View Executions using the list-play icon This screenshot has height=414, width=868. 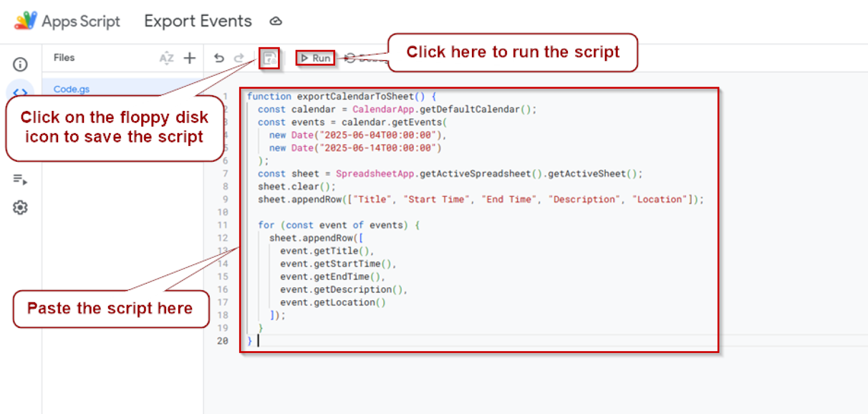(x=20, y=179)
